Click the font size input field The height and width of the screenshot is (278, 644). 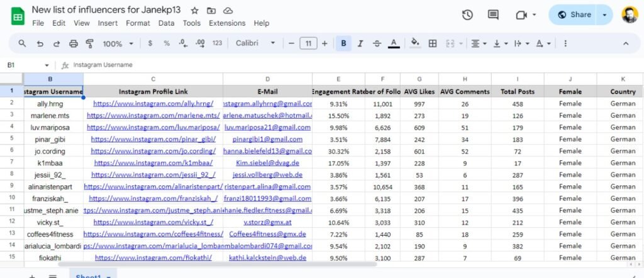coord(308,43)
